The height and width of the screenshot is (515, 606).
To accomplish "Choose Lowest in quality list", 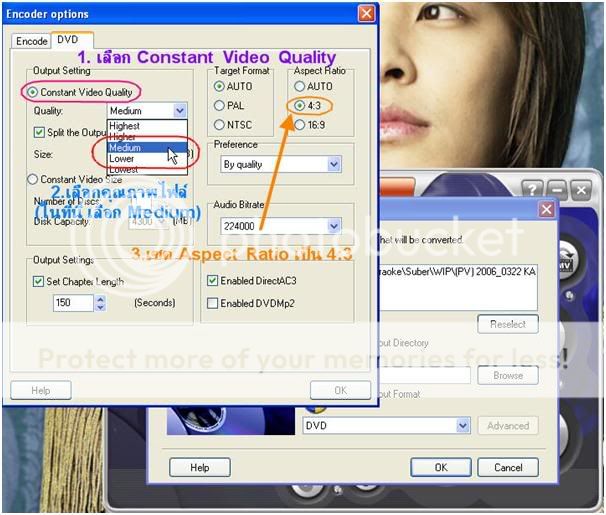I will [x=147, y=169].
